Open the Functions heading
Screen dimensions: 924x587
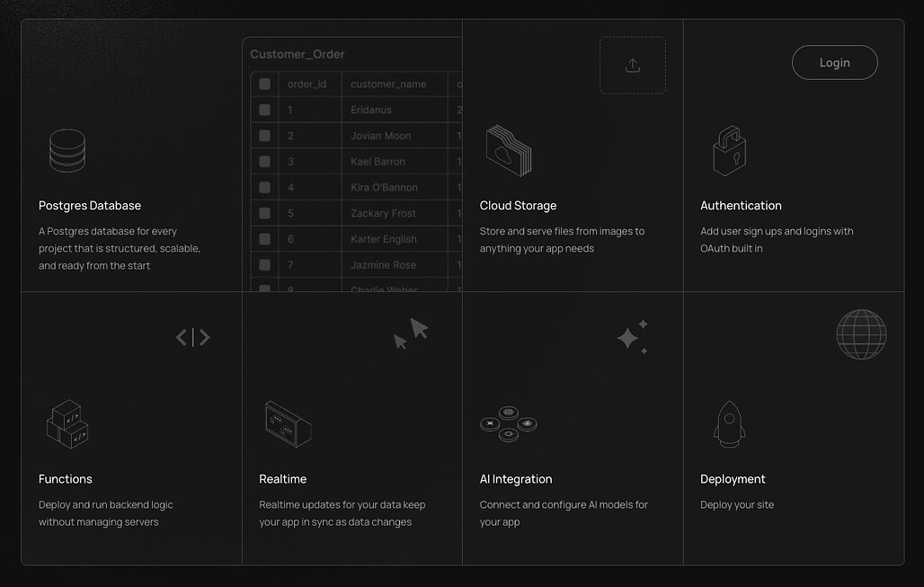coord(66,479)
